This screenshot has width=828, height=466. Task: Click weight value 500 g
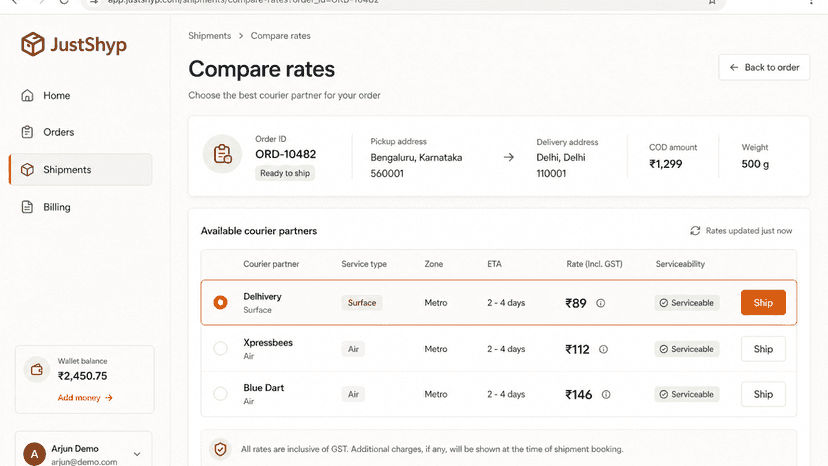point(755,164)
